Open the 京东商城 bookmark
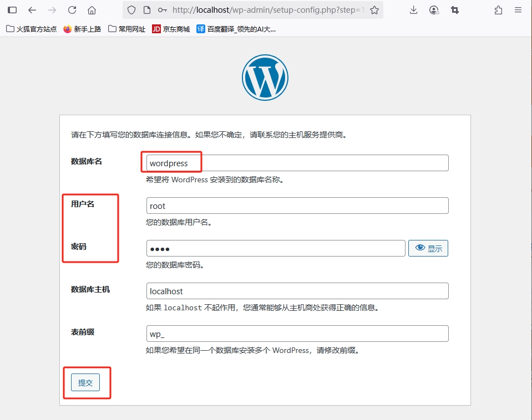Image resolution: width=532 pixels, height=420 pixels. point(171,29)
